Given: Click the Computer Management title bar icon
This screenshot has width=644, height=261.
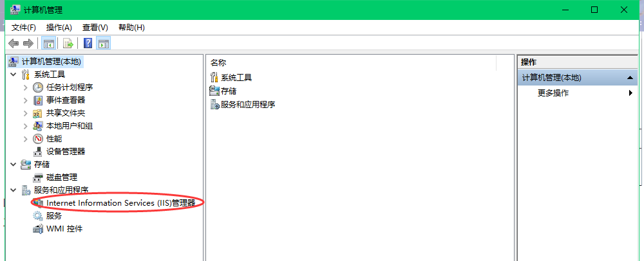Looking at the screenshot, I should tap(15, 10).
